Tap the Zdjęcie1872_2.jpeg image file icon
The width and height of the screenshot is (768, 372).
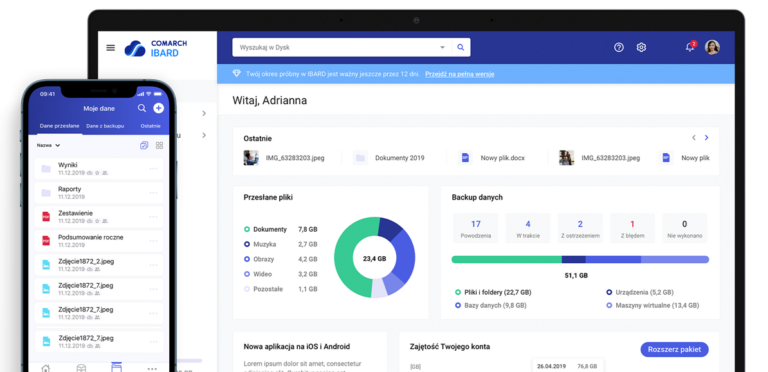[x=46, y=265]
